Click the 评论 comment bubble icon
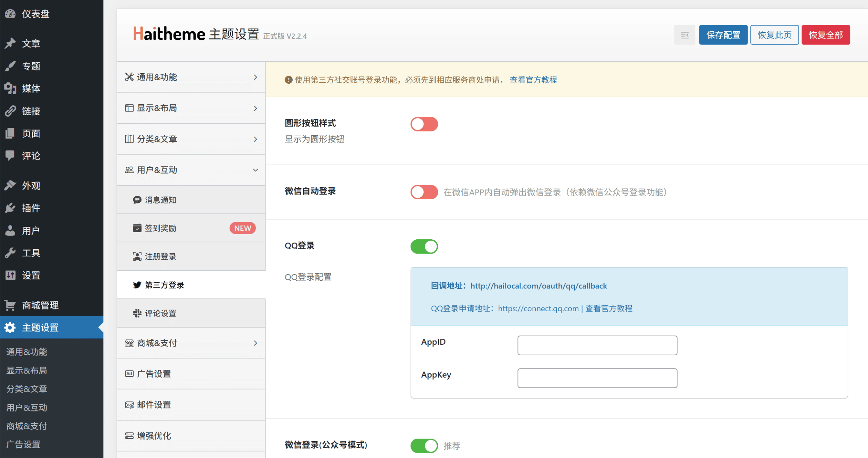 pyautogui.click(x=10, y=156)
